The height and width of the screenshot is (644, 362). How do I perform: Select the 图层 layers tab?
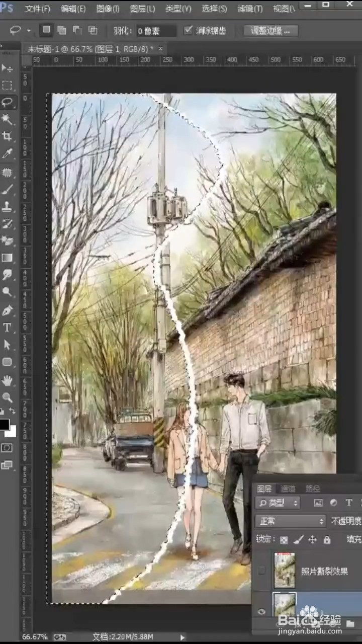[x=264, y=488]
